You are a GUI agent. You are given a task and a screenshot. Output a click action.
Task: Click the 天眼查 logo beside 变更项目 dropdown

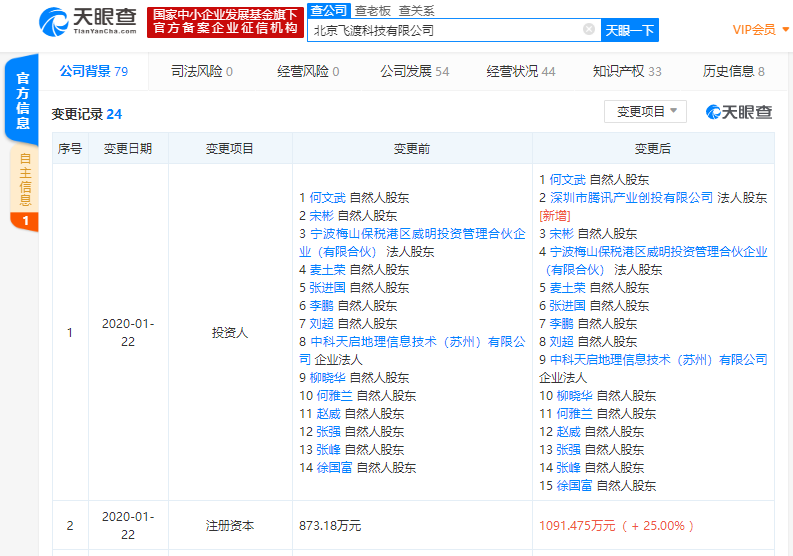pyautogui.click(x=739, y=112)
